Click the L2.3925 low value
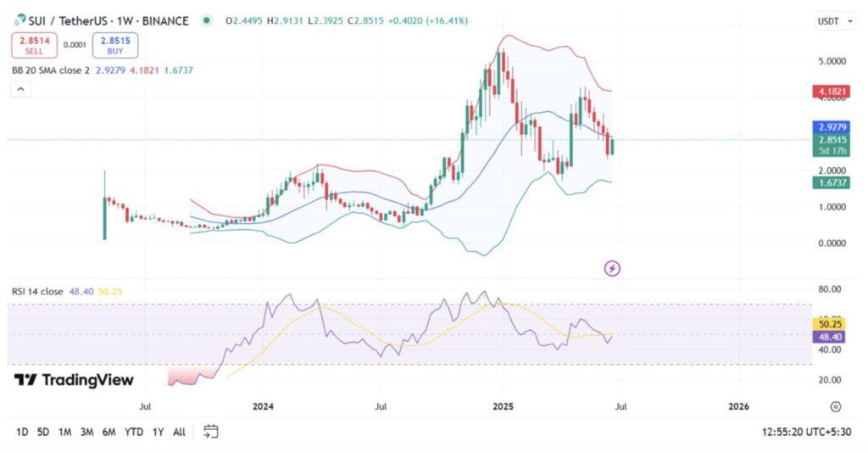Image resolution: width=868 pixels, height=453 pixels. (325, 21)
